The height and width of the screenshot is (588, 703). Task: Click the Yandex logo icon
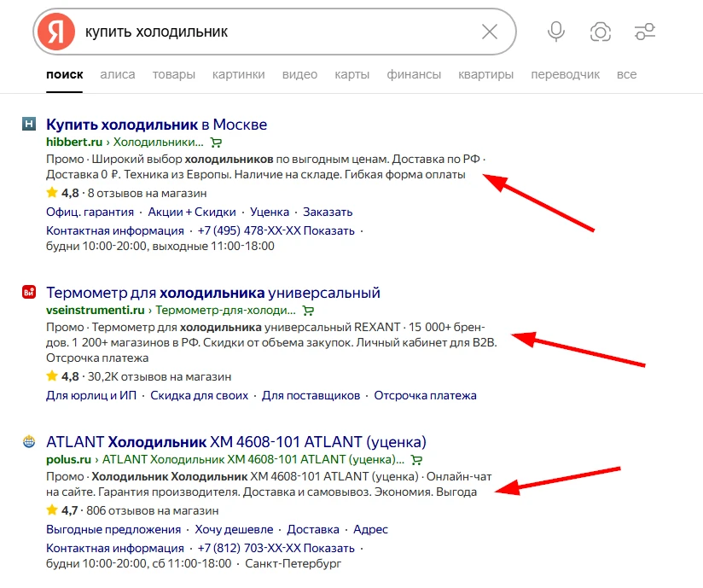(x=55, y=32)
